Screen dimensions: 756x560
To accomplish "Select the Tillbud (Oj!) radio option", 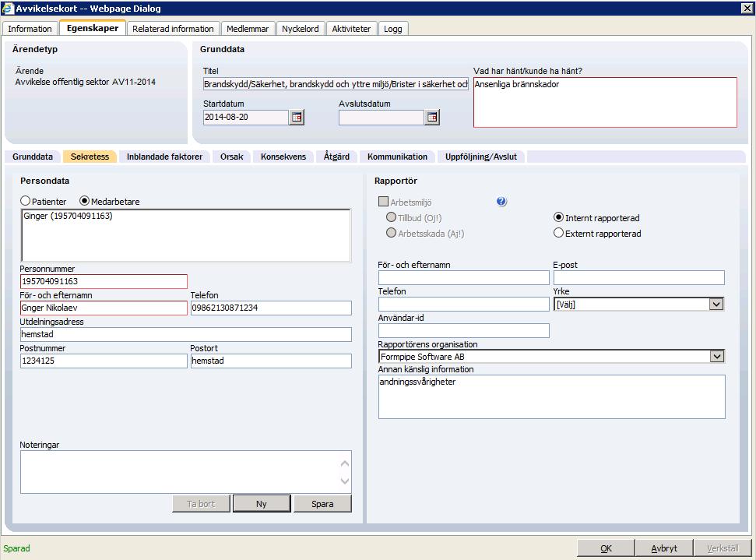I will tap(391, 217).
